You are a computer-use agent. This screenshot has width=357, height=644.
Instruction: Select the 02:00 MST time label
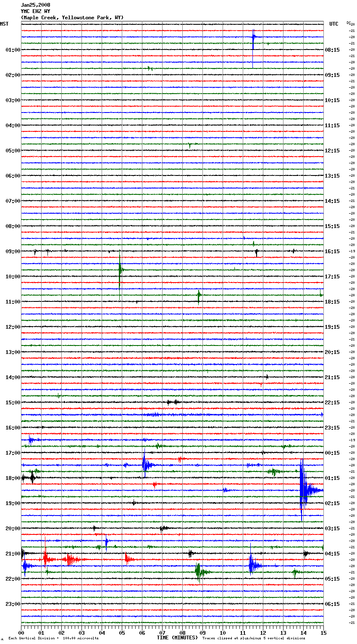coord(13,75)
